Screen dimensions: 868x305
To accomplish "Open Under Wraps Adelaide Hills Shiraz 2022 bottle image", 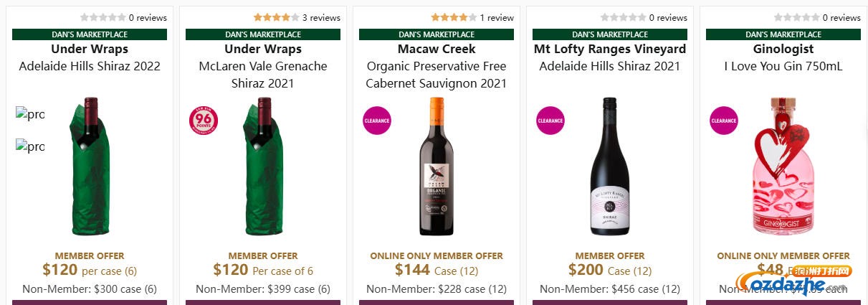I will point(90,166).
